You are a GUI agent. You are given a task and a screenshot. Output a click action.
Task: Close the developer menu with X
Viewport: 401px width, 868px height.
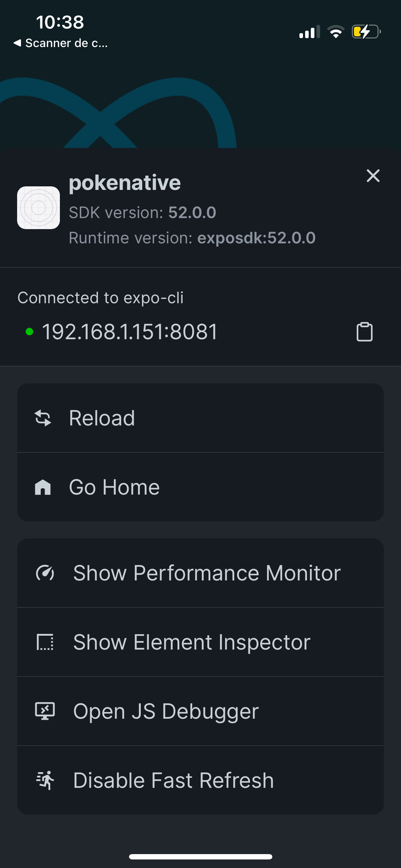373,176
